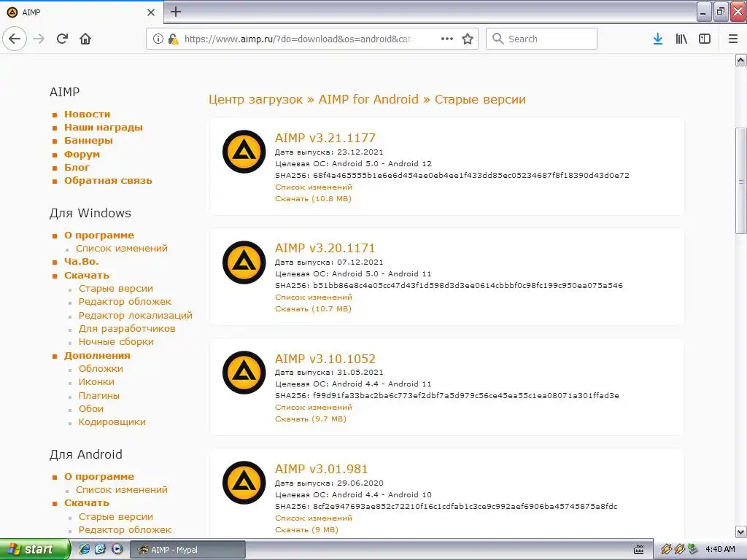Open the downloads arrow panel
Image resolution: width=747 pixels, height=560 pixels.
657,39
